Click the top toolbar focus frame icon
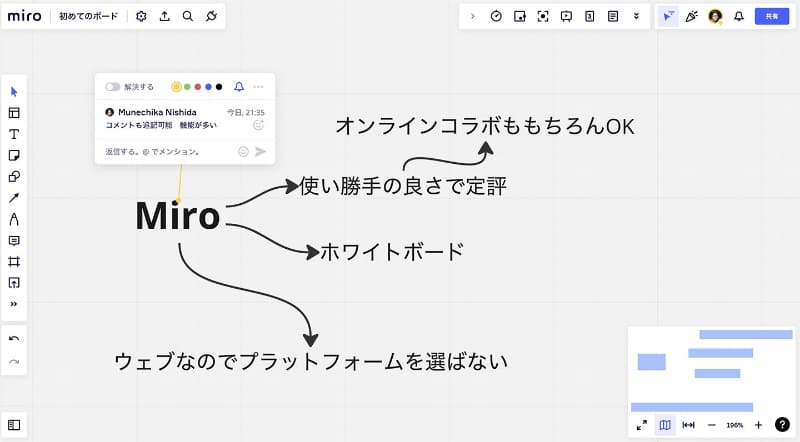The width and height of the screenshot is (800, 442). pyautogui.click(x=543, y=16)
